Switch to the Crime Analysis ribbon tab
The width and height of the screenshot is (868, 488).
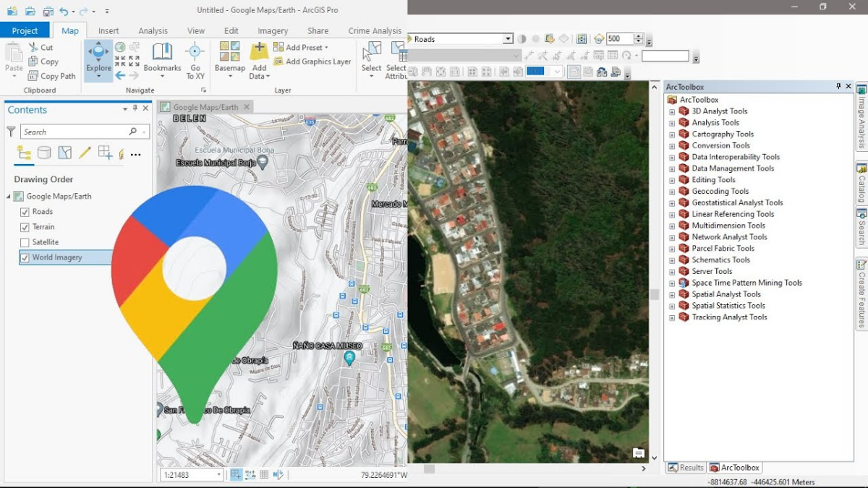coord(375,31)
